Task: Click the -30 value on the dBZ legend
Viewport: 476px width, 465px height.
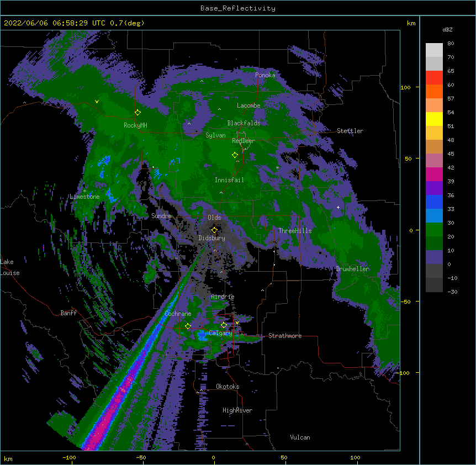Action: click(452, 292)
